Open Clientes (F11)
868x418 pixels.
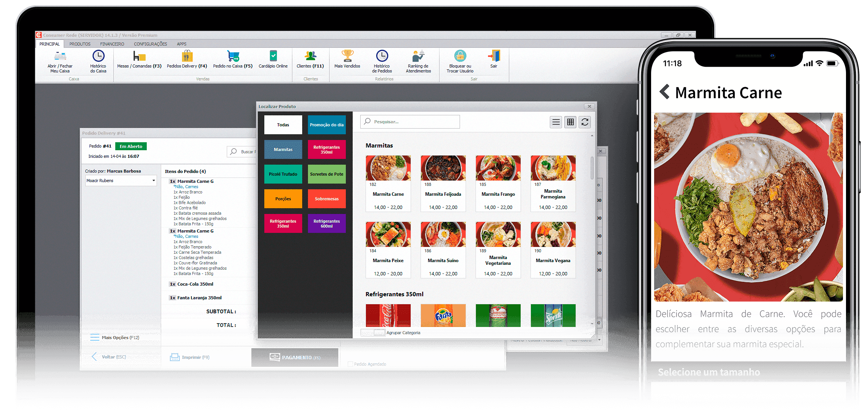[310, 60]
